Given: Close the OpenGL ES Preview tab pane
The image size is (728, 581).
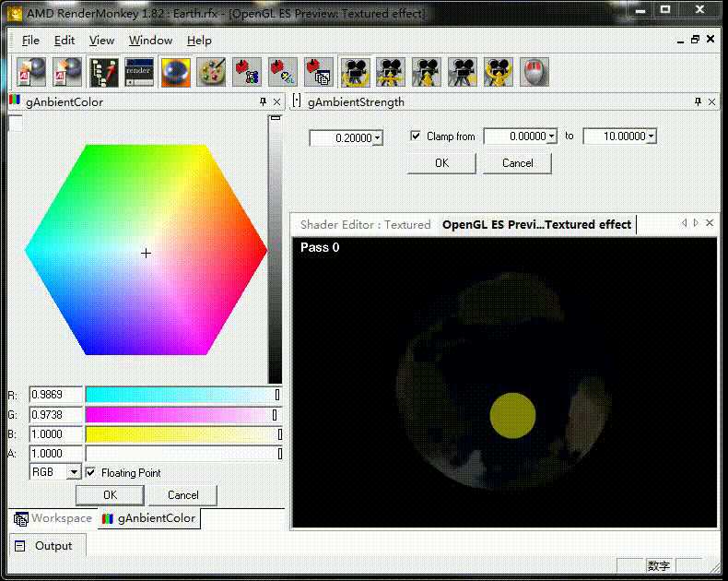Looking at the screenshot, I should (710, 223).
